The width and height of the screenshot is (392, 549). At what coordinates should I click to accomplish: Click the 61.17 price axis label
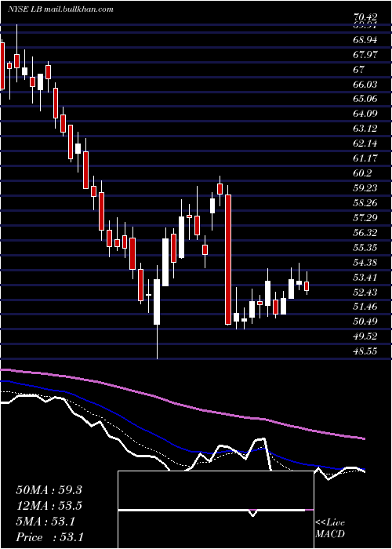365,158
